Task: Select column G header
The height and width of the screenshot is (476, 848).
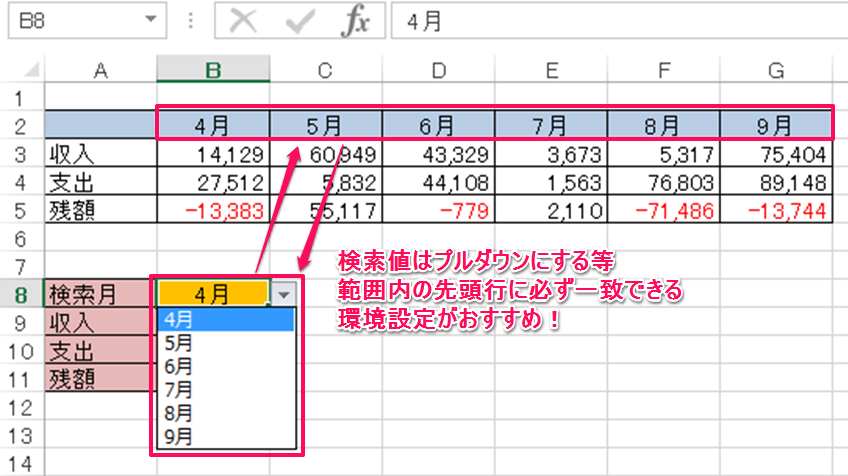Action: [777, 69]
